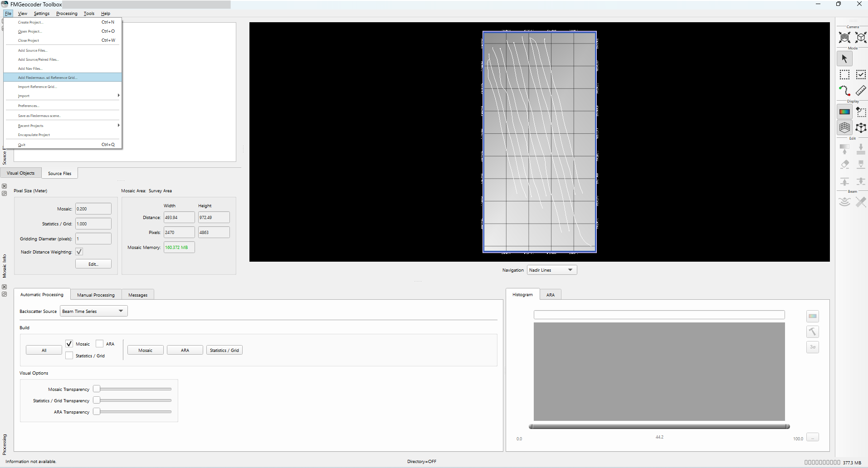Viewport: 868px width, 468px height.
Task: Toggle the rainbow color map display
Action: (844, 112)
